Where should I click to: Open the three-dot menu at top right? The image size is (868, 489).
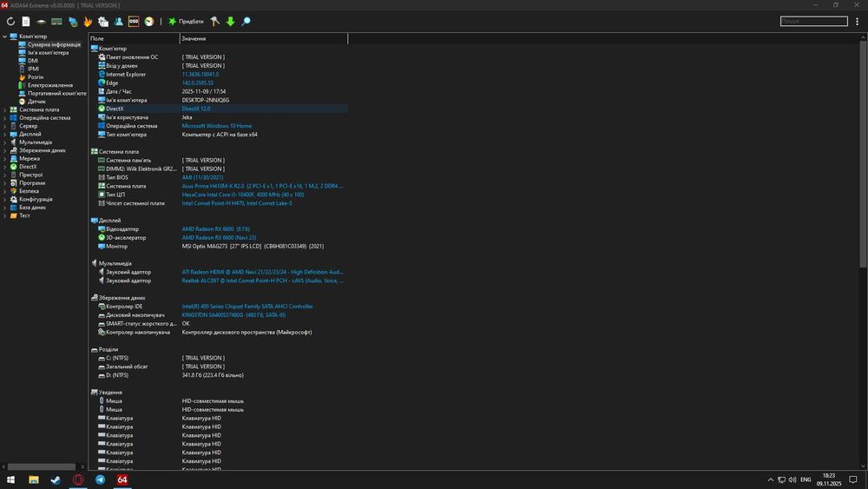click(857, 22)
